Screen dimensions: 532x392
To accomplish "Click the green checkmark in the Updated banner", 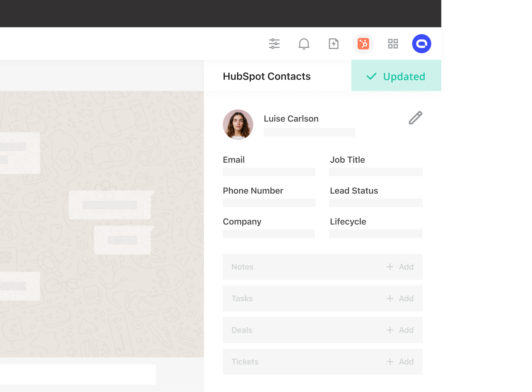I will (x=371, y=76).
